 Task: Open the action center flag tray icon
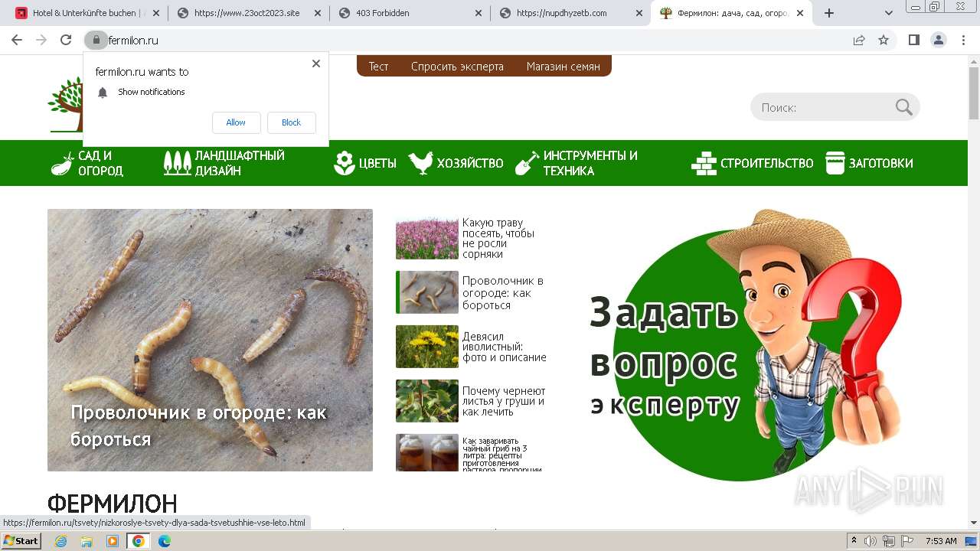click(907, 541)
